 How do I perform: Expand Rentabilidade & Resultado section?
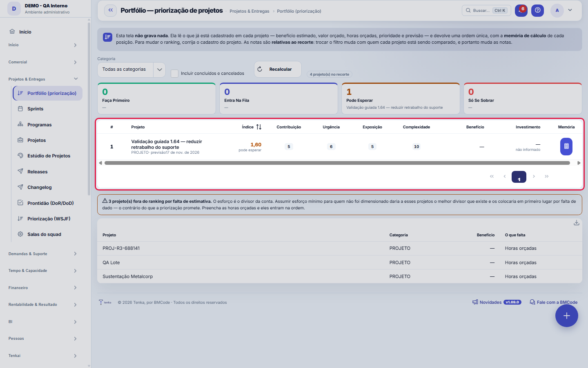click(43, 305)
